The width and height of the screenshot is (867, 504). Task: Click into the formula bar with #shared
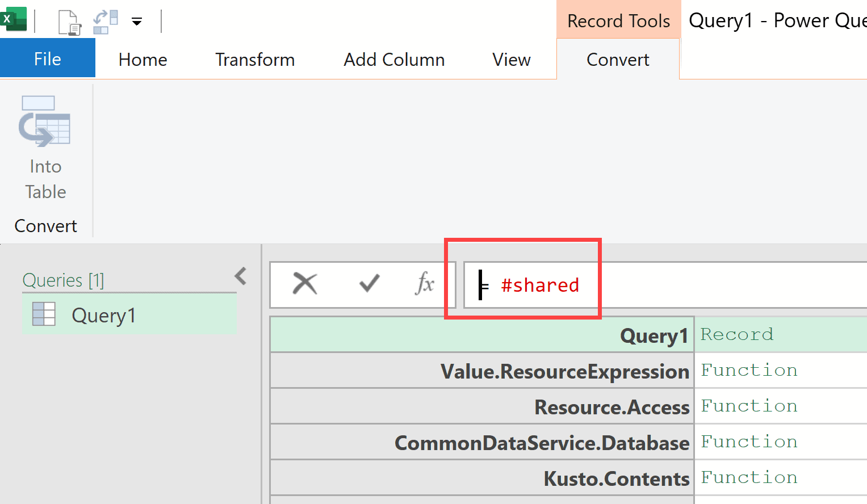(x=664, y=285)
